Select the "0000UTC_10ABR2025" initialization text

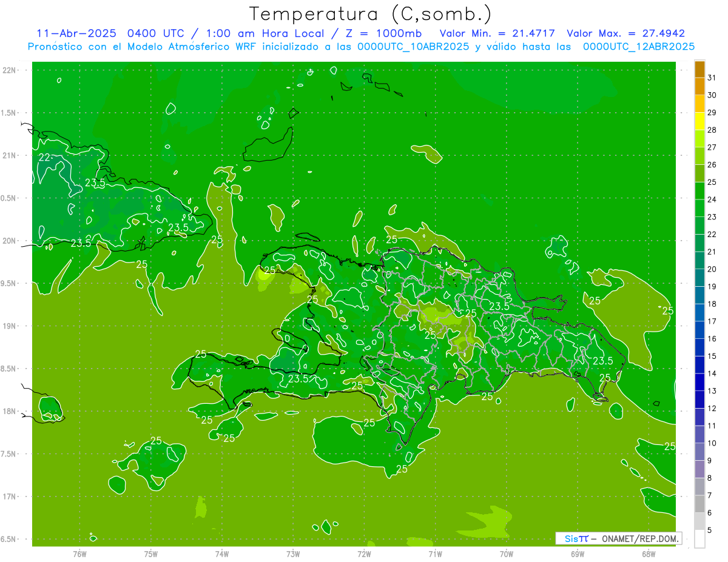coord(413,46)
